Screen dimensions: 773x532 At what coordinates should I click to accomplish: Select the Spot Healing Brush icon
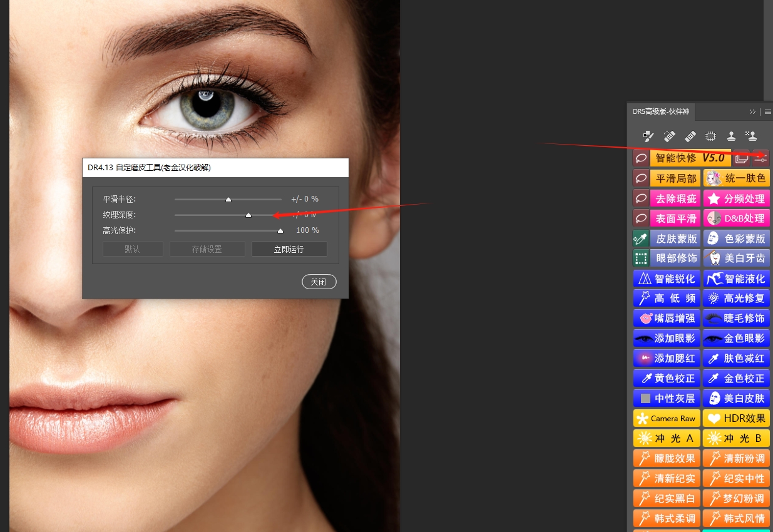pyautogui.click(x=669, y=136)
